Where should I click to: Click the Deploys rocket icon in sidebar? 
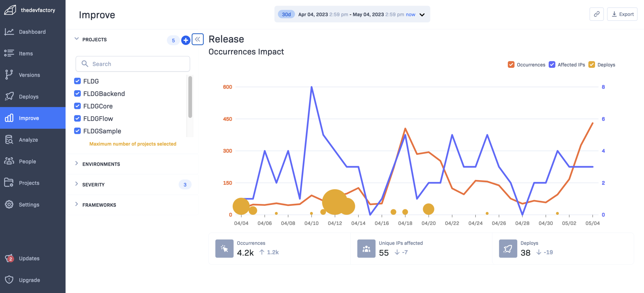point(9,96)
